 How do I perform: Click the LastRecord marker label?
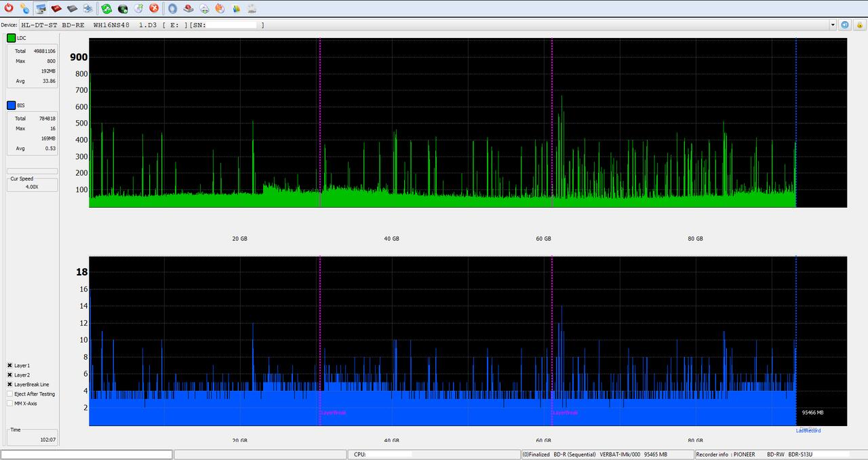pos(808,430)
